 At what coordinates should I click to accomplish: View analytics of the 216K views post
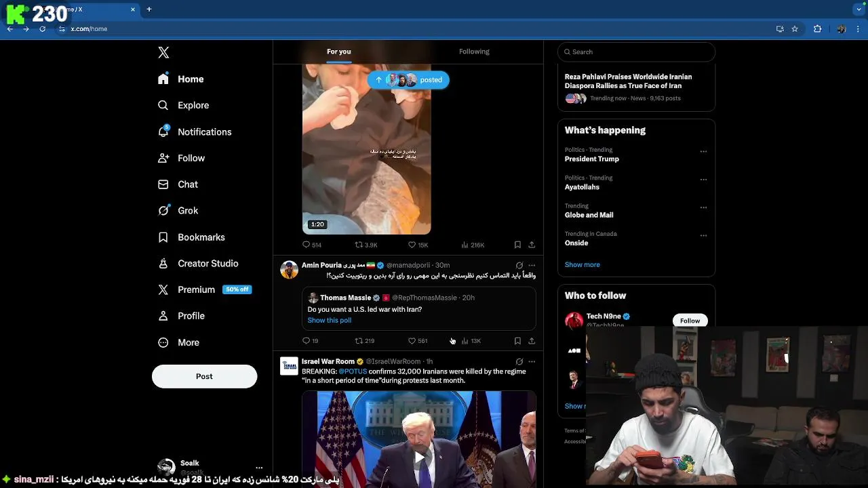pos(473,245)
